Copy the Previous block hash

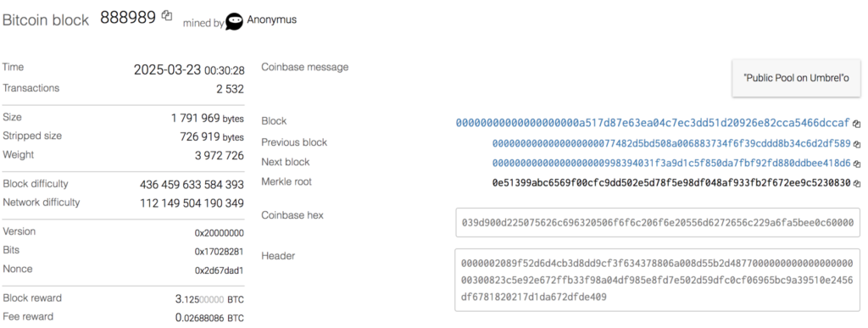856,144
